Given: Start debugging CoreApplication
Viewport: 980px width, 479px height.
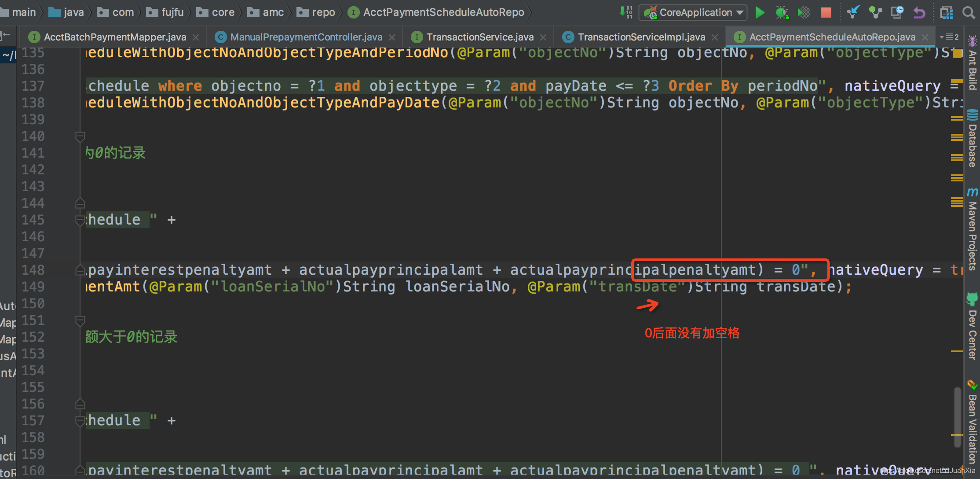Looking at the screenshot, I should click(x=782, y=12).
